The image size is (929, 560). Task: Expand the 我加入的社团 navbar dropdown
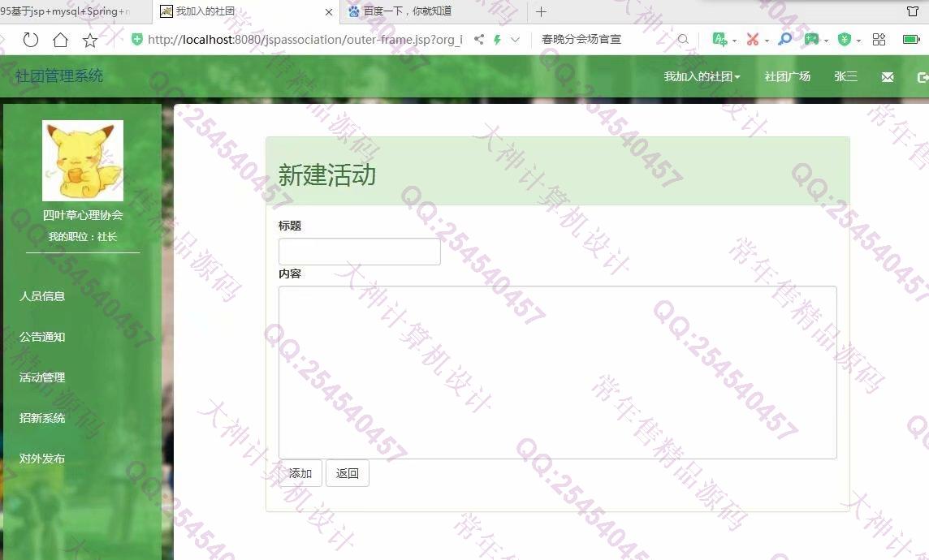coord(702,76)
